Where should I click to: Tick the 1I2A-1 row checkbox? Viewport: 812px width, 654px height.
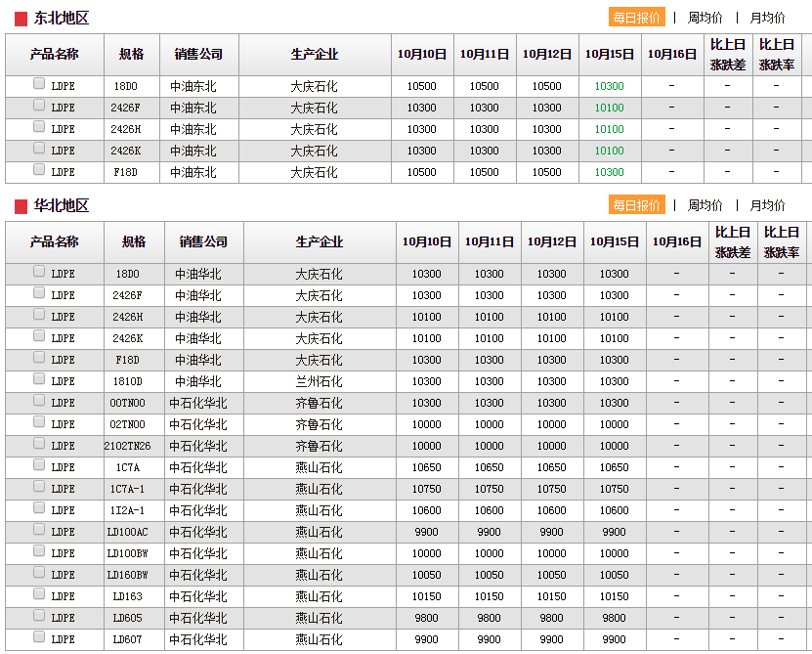coord(39,508)
